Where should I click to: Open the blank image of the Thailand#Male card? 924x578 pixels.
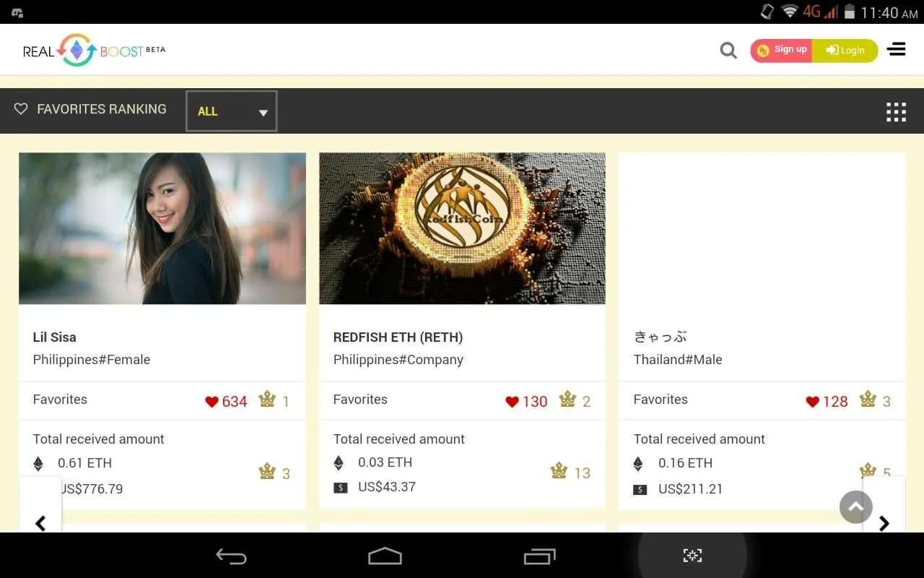[762, 228]
